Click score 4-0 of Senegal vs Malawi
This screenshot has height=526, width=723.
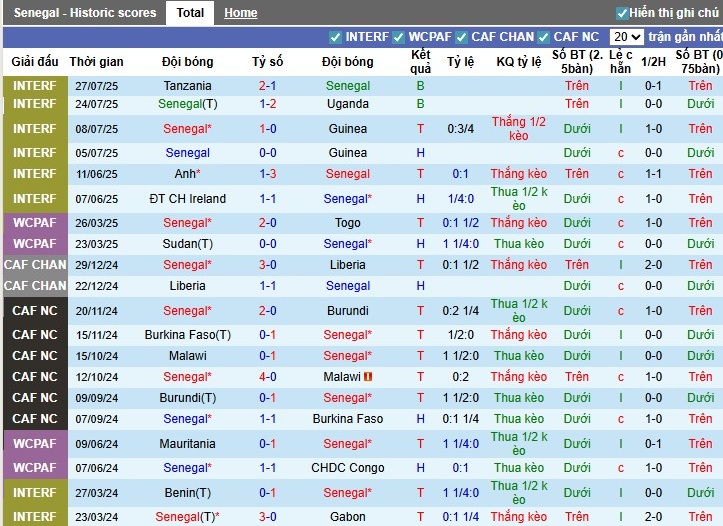point(267,377)
